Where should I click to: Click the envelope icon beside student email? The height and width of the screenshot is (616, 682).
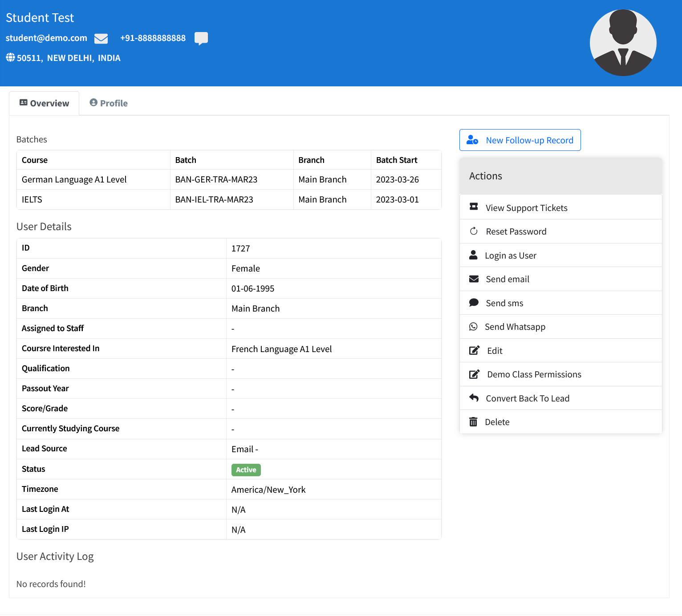[101, 39]
